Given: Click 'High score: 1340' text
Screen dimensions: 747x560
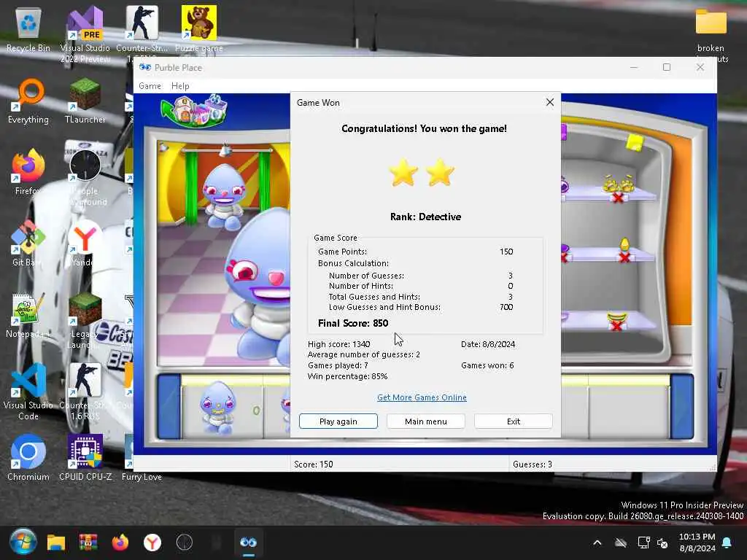Looking at the screenshot, I should 338,344.
